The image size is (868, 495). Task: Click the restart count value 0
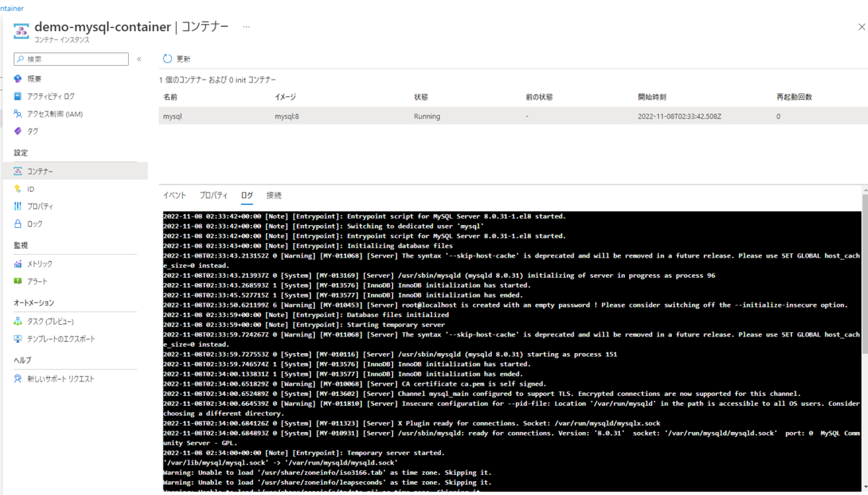[x=778, y=116]
